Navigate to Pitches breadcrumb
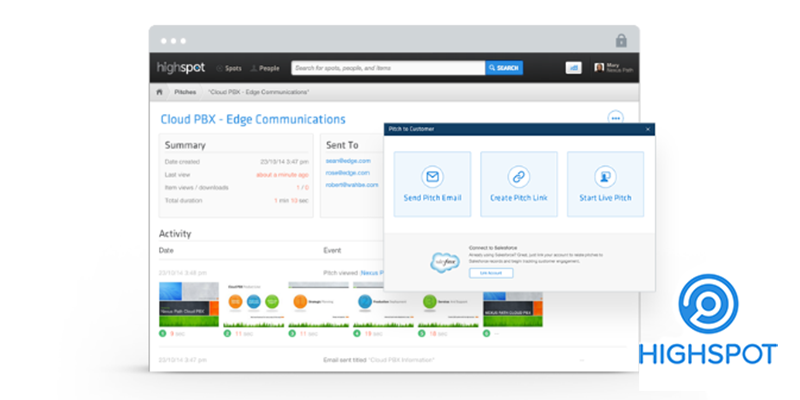 click(x=185, y=91)
